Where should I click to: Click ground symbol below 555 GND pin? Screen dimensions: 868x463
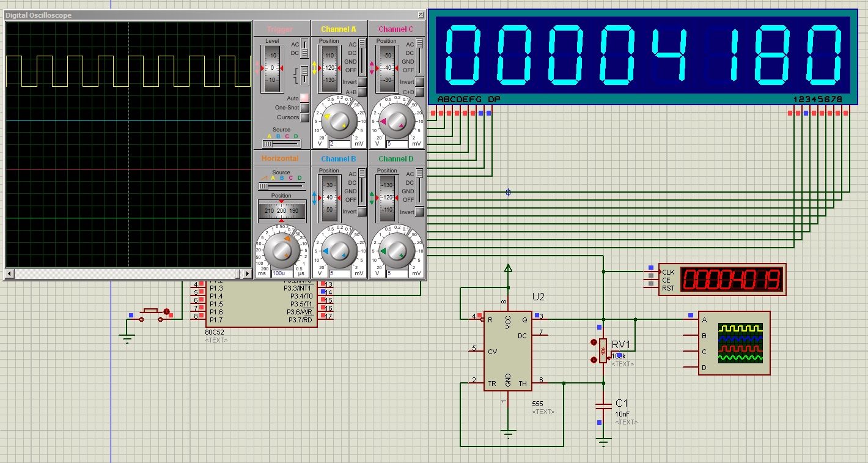(507, 434)
